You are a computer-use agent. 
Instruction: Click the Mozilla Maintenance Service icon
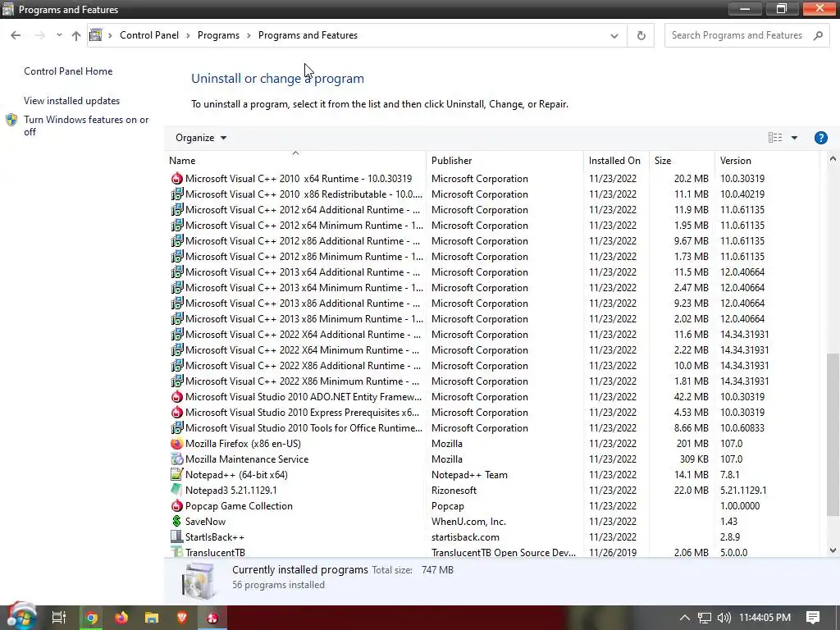click(x=176, y=459)
